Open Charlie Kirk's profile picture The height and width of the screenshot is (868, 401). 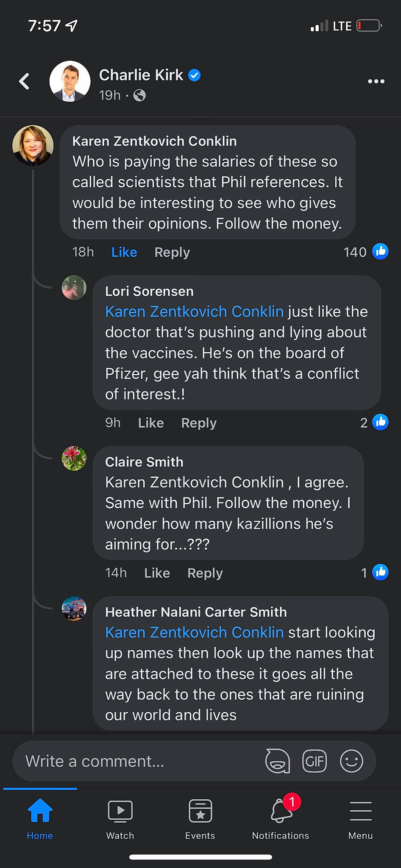[x=70, y=81]
